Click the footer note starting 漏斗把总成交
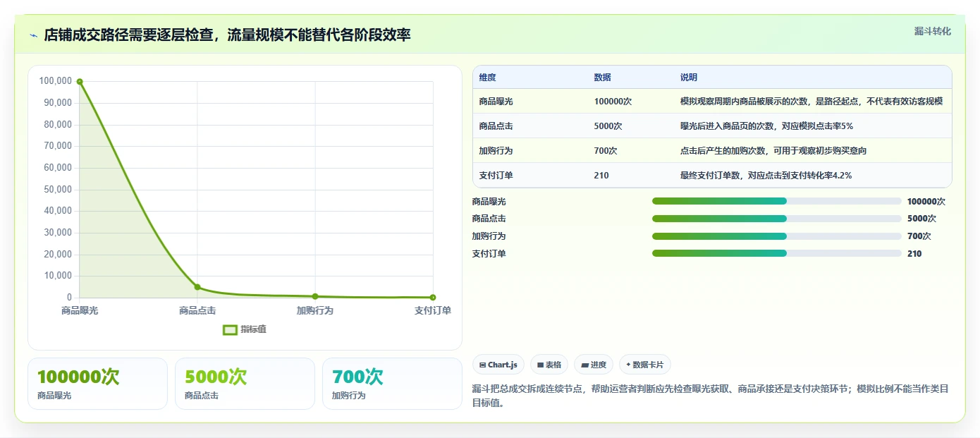Screen dimensions: 980x438 coord(711,396)
